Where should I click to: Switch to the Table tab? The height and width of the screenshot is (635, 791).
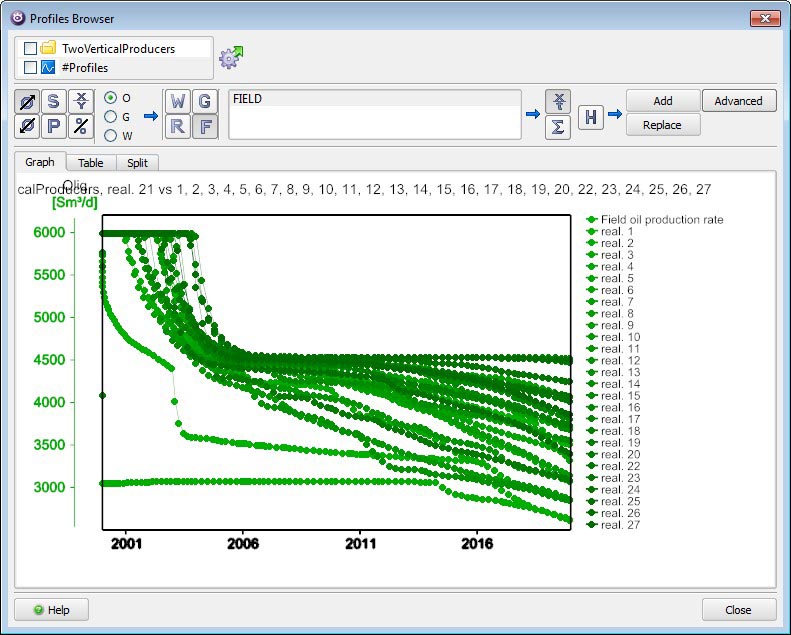91,163
